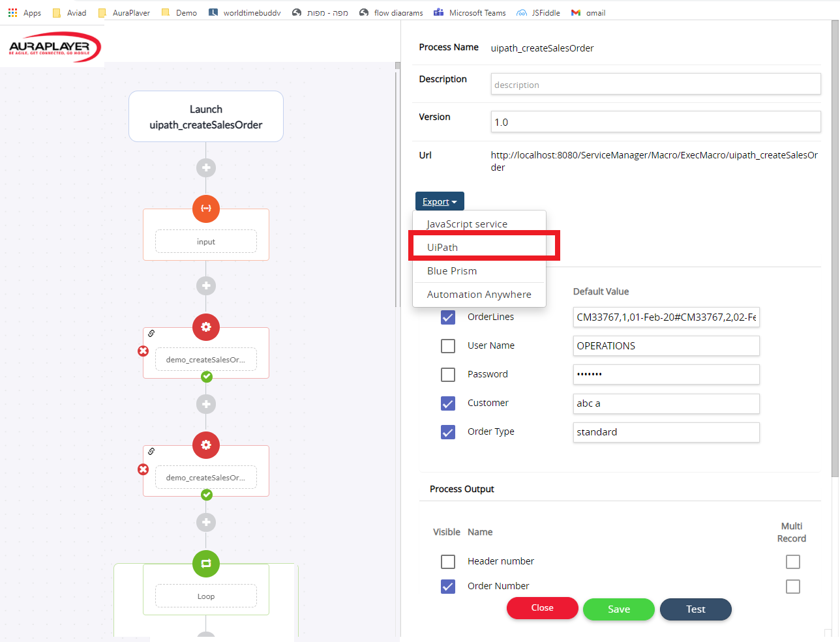
Task: Select the Loop step box
Action: (206, 596)
